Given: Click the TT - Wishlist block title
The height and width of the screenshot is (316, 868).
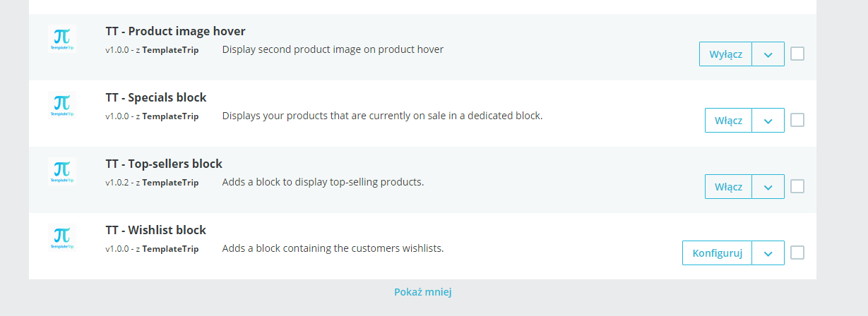Looking at the screenshot, I should pyautogui.click(x=155, y=230).
